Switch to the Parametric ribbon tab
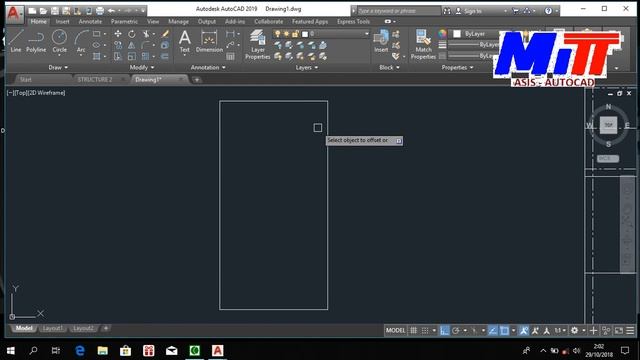This screenshot has width=640, height=360. tap(124, 21)
